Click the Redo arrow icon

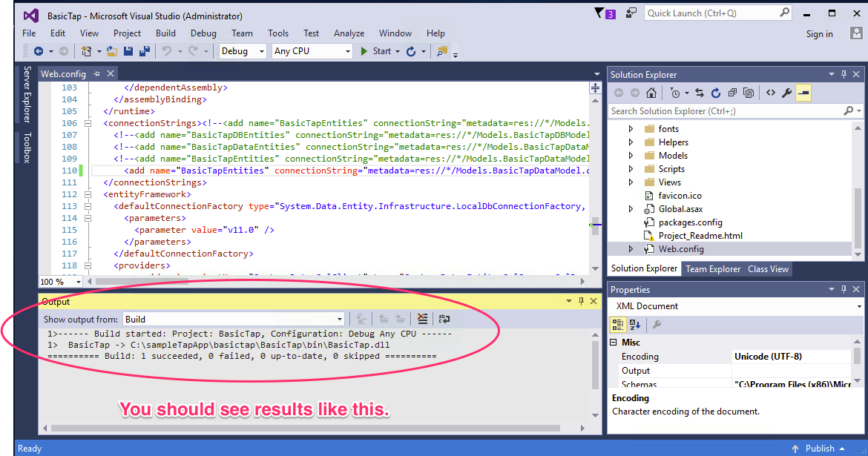(x=193, y=51)
